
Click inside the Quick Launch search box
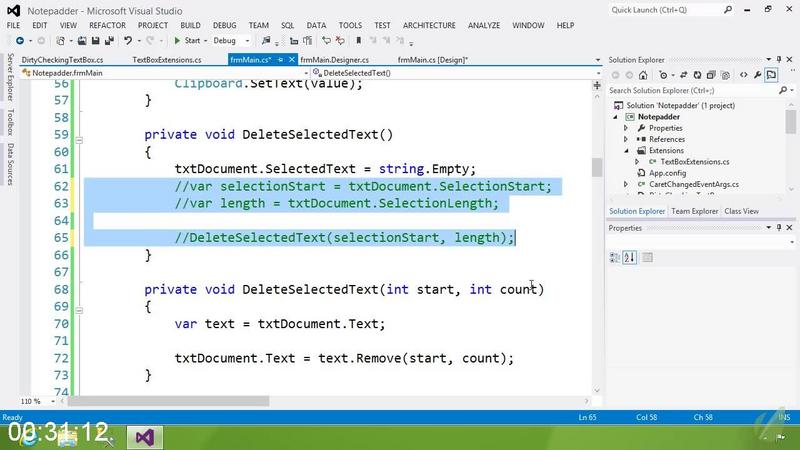670,10
